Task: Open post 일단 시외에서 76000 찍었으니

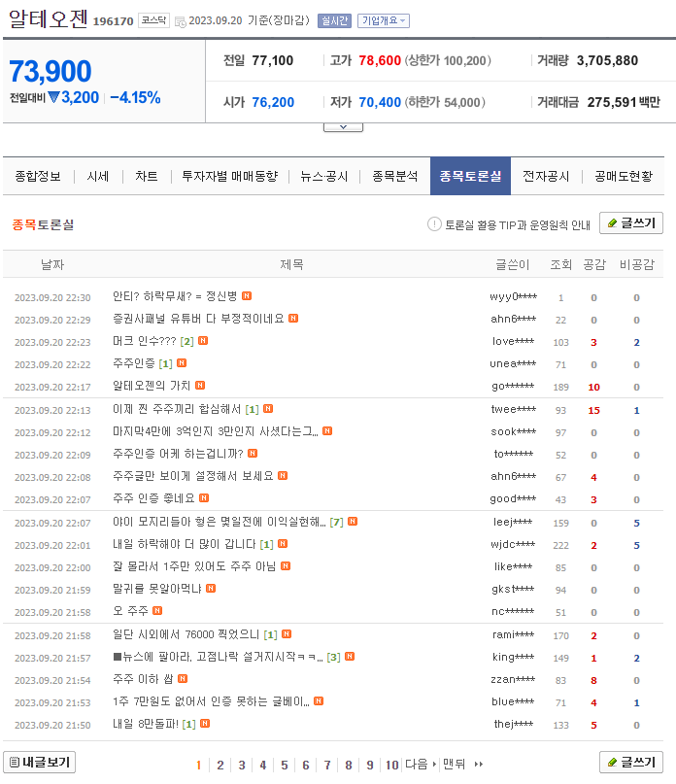Action: [186, 634]
